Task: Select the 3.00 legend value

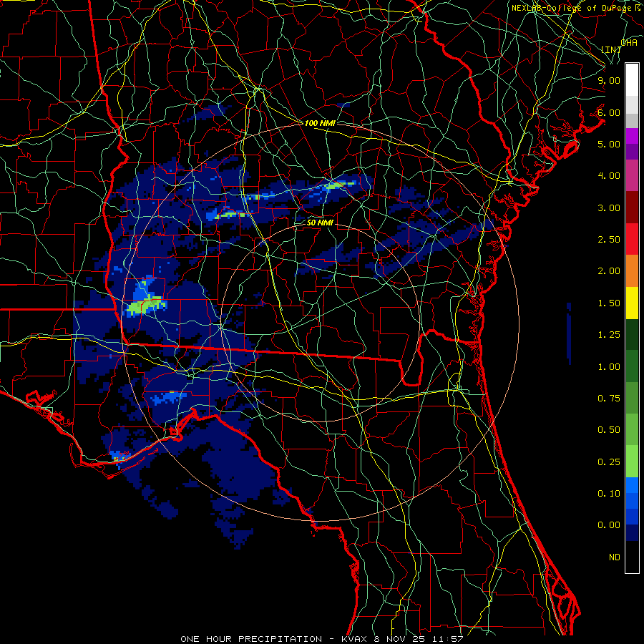Action: [x=609, y=208]
